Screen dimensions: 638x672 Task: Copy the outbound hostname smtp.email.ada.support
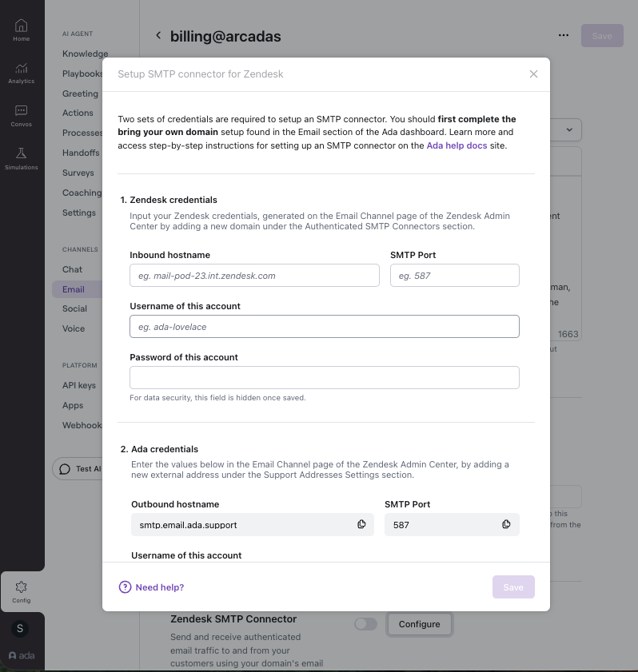pyautogui.click(x=361, y=524)
